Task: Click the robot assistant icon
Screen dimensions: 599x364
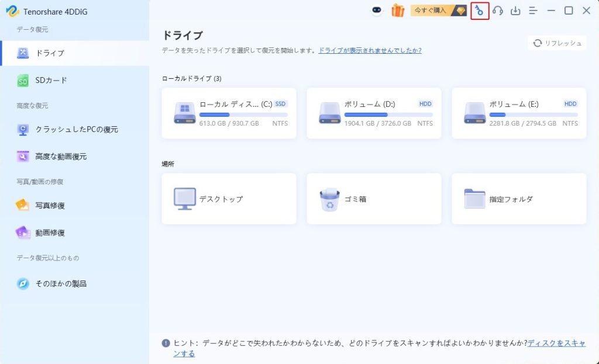Action: (377, 11)
